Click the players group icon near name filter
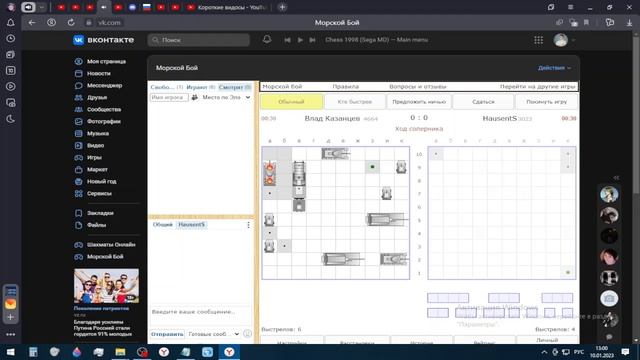 (195, 98)
